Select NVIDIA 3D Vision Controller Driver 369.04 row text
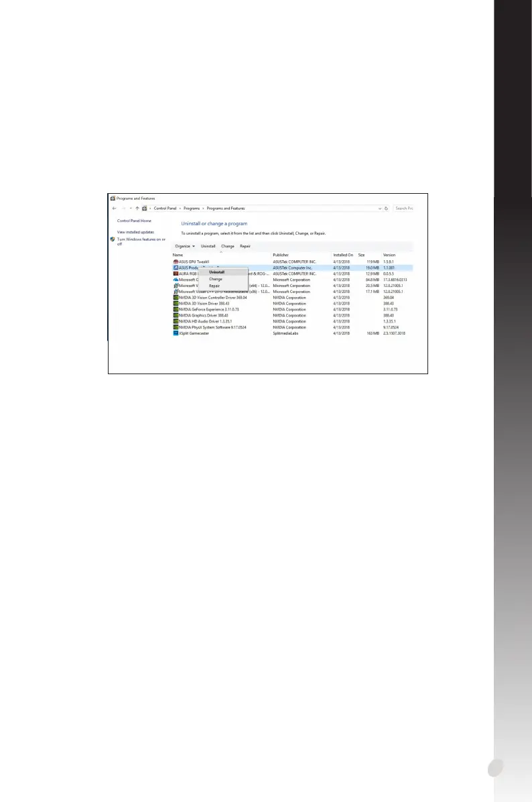 tap(213, 297)
